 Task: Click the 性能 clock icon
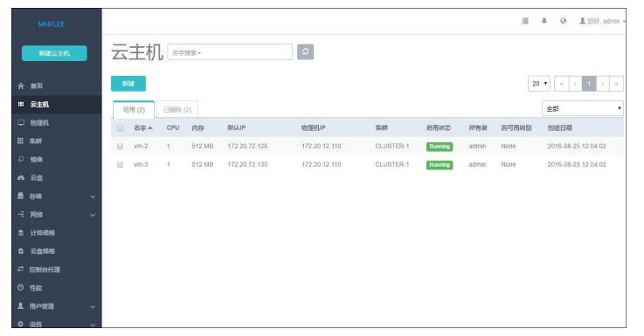(x=21, y=288)
